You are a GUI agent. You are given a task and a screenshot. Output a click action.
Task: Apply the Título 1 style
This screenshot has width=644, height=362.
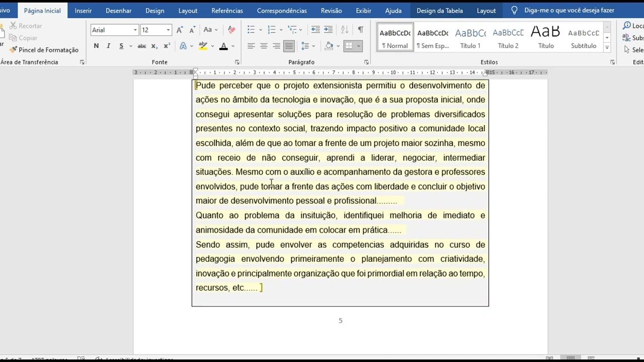(470, 37)
